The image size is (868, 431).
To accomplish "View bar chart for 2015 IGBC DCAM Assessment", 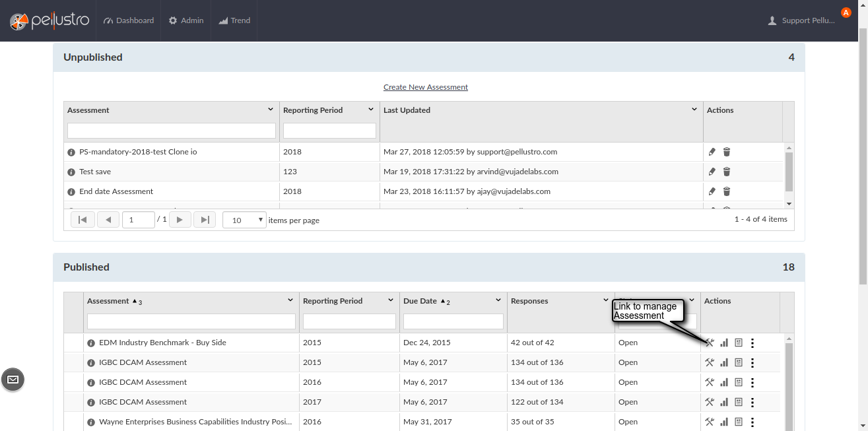I will coord(724,362).
